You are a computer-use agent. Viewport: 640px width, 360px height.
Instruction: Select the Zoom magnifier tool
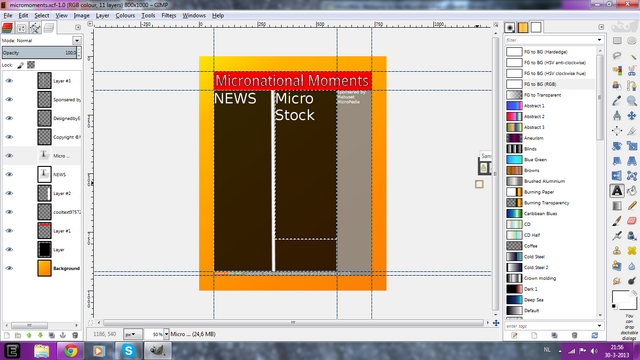pyautogui.click(x=631, y=101)
